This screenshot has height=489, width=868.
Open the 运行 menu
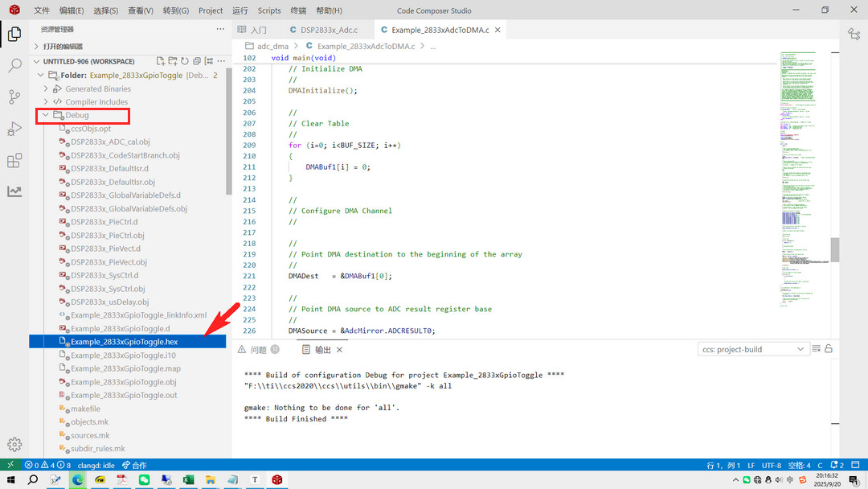(x=240, y=10)
